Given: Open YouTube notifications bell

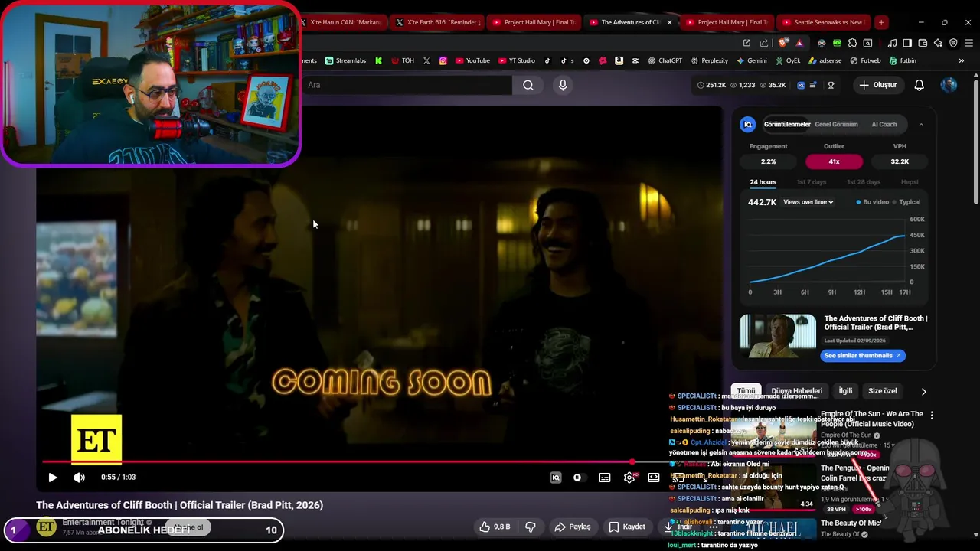Looking at the screenshot, I should click(x=919, y=85).
